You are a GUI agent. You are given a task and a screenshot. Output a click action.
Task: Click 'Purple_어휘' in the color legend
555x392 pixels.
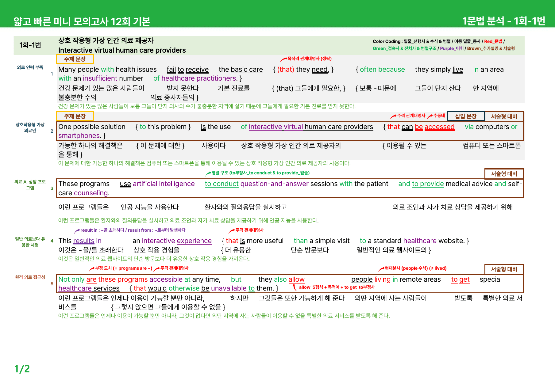pos(452,48)
